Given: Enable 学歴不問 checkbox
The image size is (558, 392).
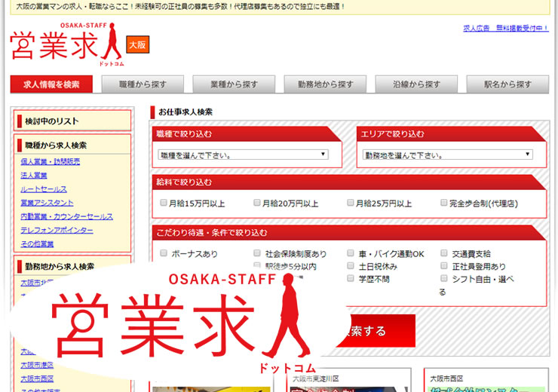Looking at the screenshot, I should coord(351,278).
